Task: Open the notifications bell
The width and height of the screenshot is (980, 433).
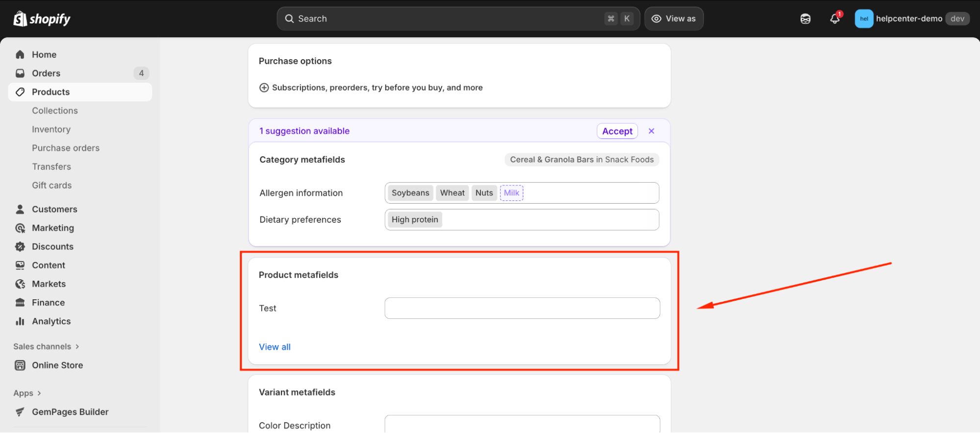Action: [x=835, y=19]
